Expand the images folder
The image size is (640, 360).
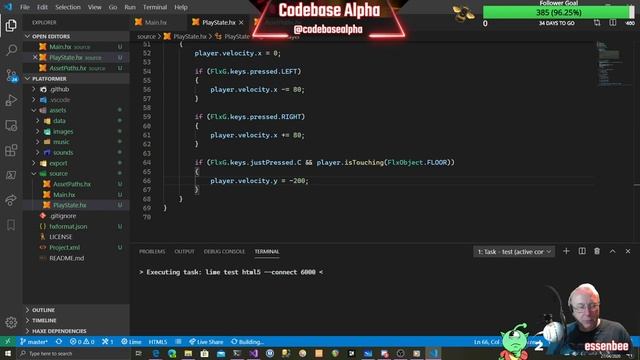[x=38, y=131]
